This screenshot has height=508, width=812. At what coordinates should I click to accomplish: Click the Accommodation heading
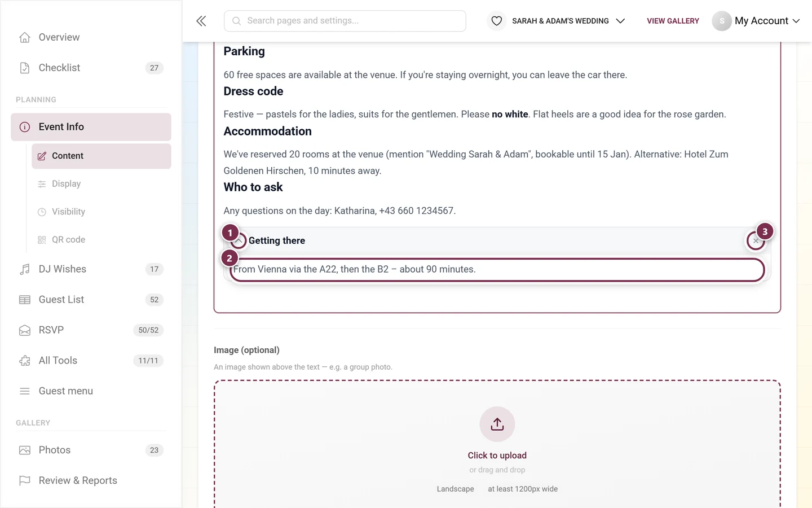[267, 132]
